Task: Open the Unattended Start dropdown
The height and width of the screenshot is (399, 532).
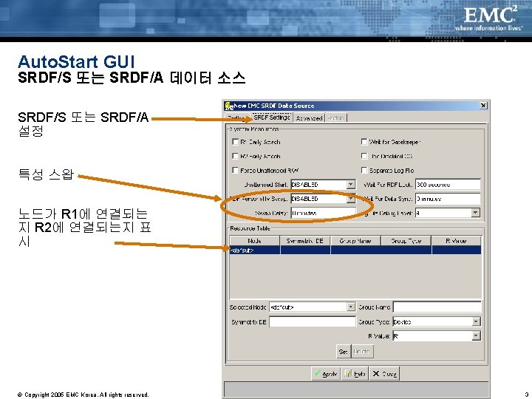Action: 351,185
